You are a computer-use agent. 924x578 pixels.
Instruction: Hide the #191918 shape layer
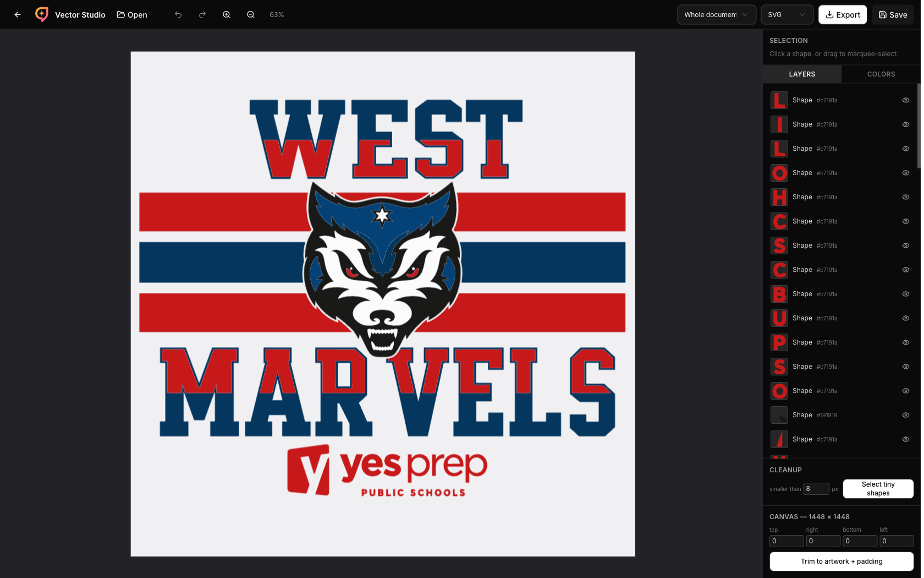click(906, 415)
